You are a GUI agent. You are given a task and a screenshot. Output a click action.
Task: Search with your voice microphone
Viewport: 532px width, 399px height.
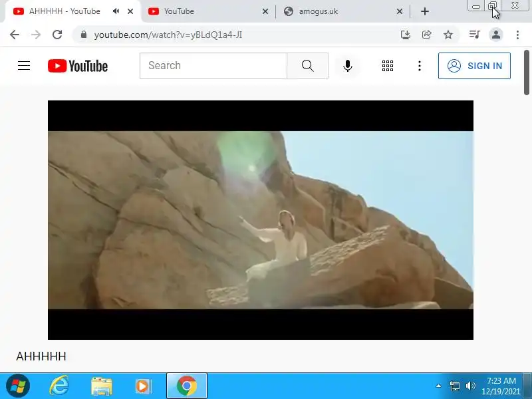click(347, 65)
